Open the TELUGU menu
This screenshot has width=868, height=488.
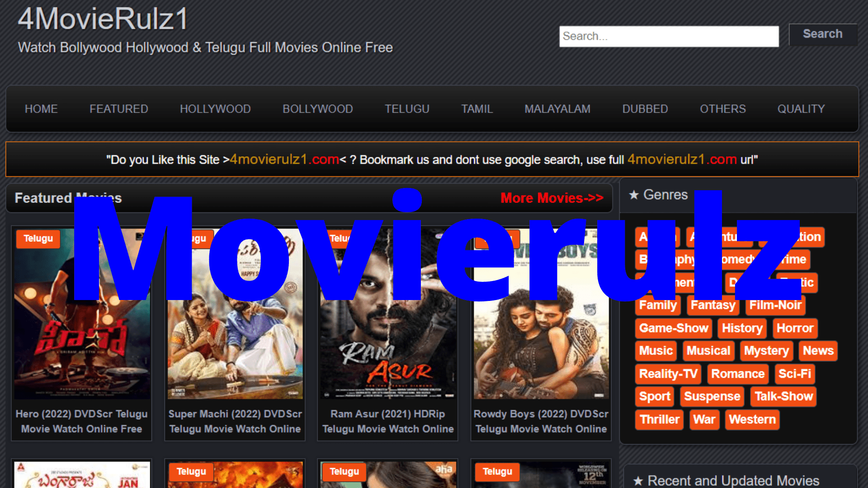click(407, 109)
